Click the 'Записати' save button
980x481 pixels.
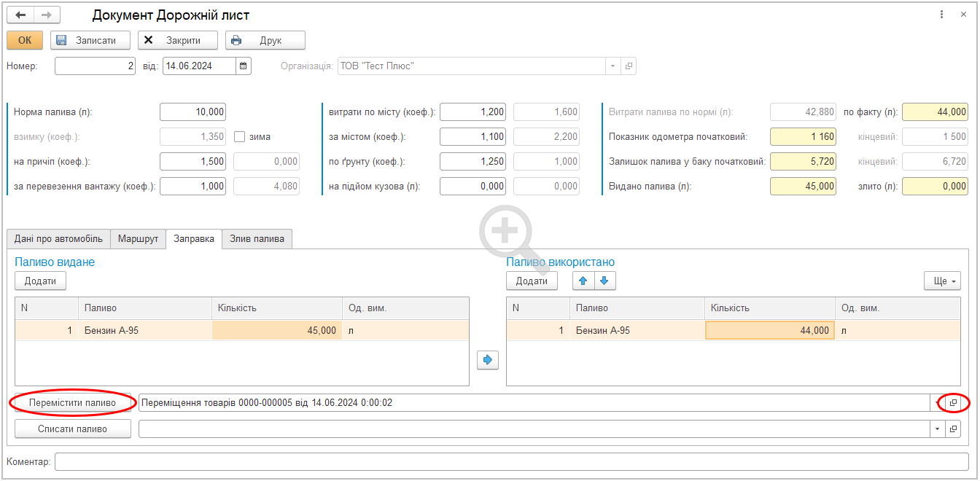[x=90, y=40]
